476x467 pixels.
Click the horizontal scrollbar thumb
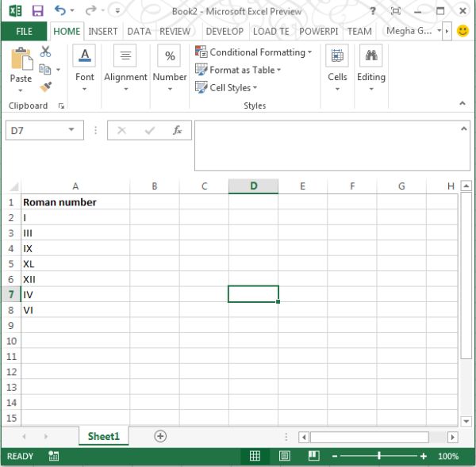point(370,437)
